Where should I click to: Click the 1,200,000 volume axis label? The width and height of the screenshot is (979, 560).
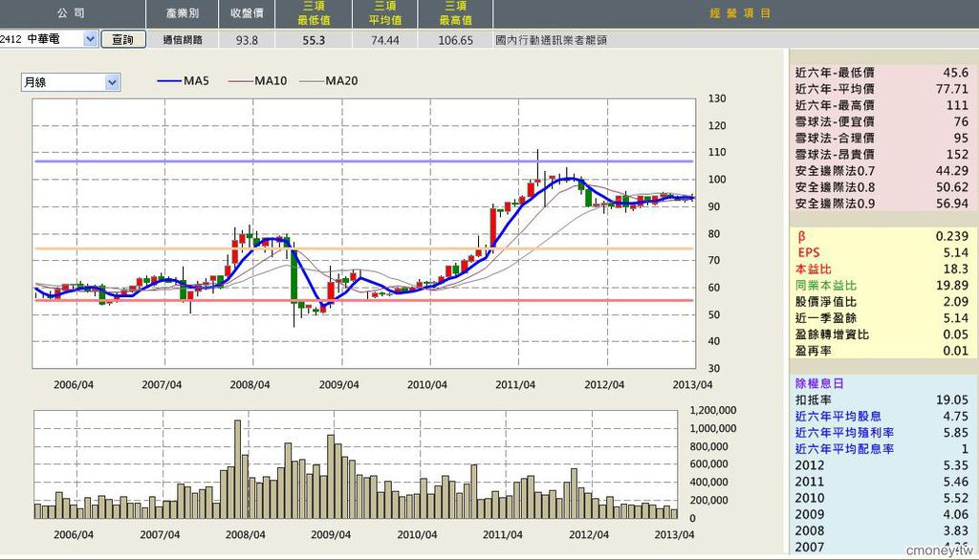pyautogui.click(x=713, y=410)
